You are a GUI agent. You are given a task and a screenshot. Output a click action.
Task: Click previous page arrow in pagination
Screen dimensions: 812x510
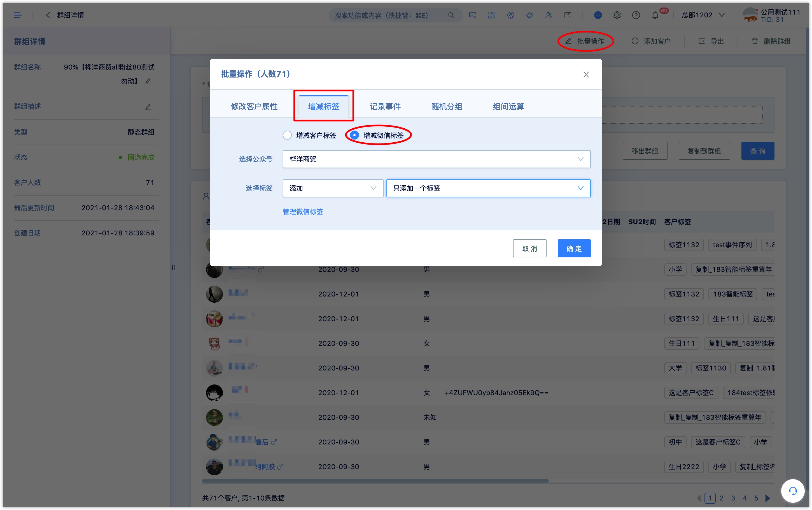699,498
